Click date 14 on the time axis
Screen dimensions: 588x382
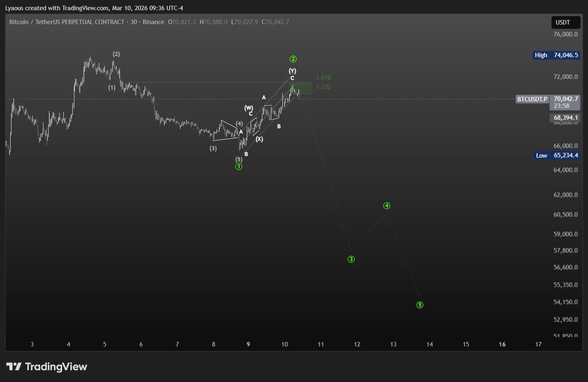tap(430, 344)
